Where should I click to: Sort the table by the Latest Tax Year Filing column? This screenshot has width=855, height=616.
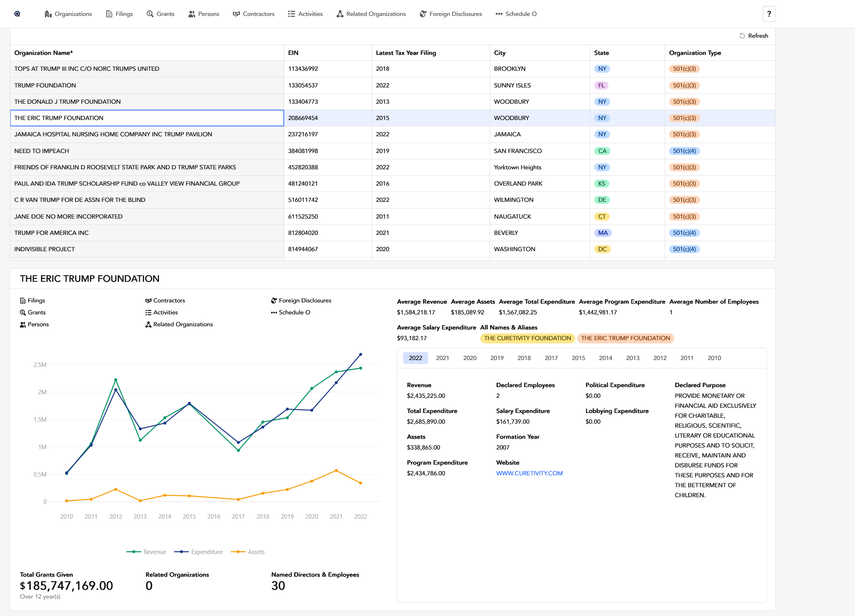[405, 53]
